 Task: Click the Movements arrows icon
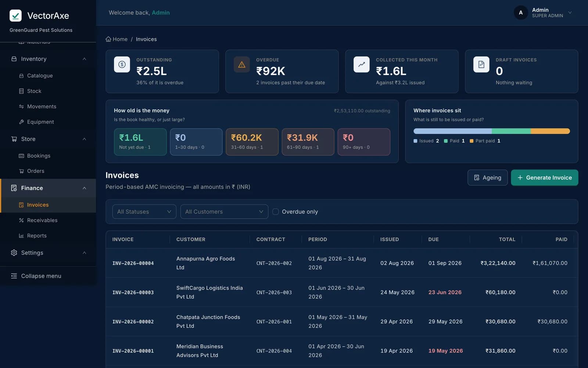(x=21, y=106)
